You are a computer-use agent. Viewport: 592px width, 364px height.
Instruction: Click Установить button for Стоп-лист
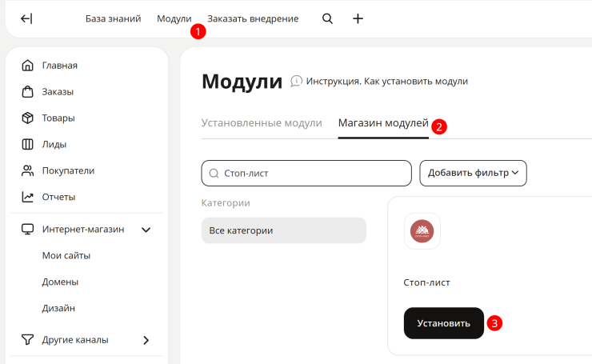click(444, 323)
